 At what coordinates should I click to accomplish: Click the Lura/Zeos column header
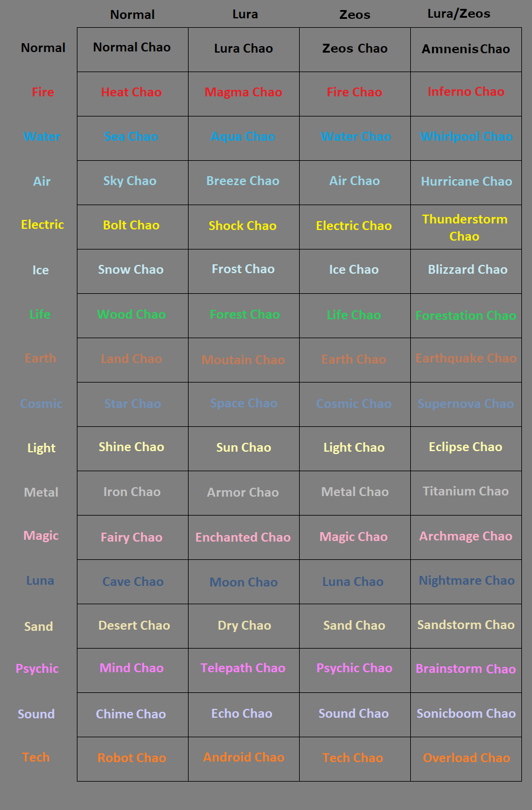tap(459, 14)
